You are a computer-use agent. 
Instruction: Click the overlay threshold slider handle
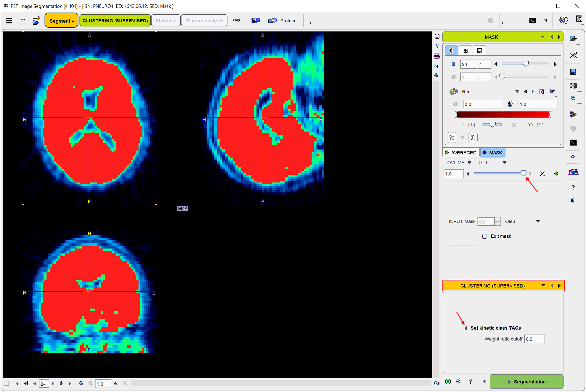pyautogui.click(x=524, y=173)
